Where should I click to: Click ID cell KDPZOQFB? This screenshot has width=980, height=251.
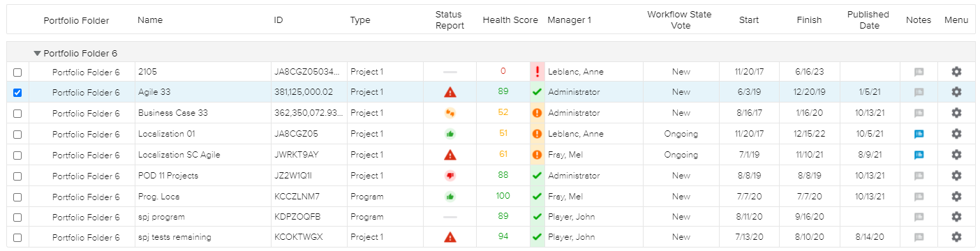(x=298, y=217)
